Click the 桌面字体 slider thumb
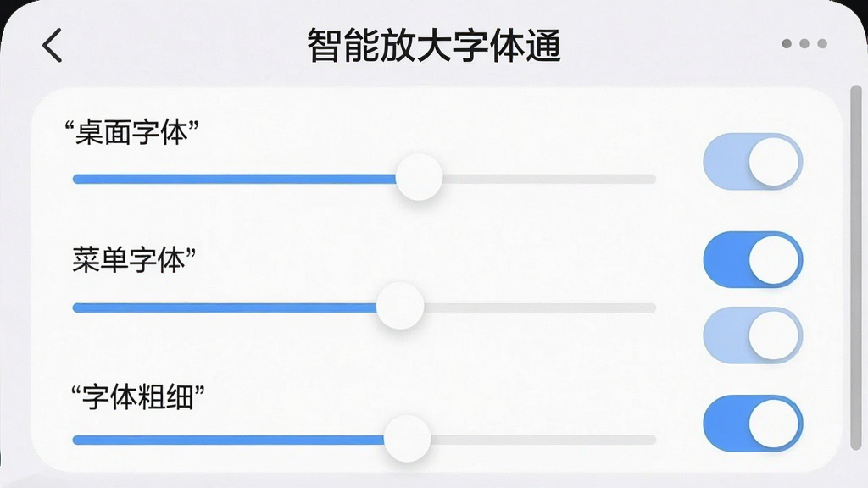This screenshot has height=488, width=868. [419, 178]
